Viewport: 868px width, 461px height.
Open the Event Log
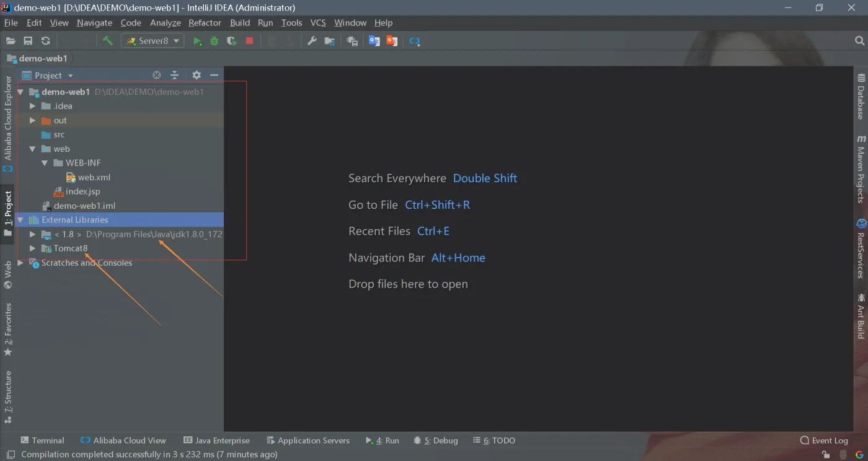824,441
